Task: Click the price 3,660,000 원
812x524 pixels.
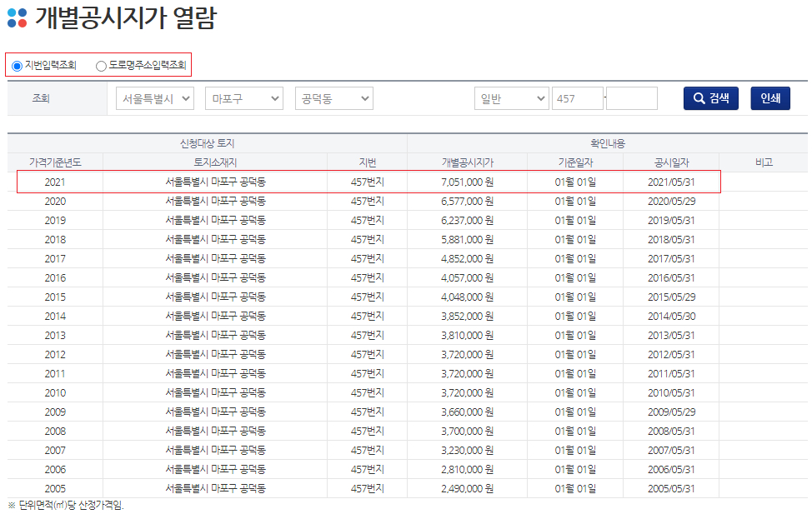Action: click(x=467, y=412)
